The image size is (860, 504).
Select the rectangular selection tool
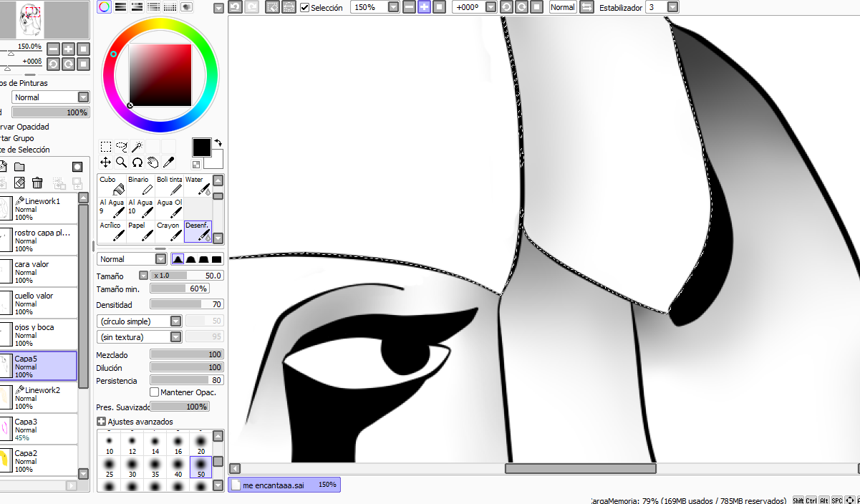pos(106,147)
